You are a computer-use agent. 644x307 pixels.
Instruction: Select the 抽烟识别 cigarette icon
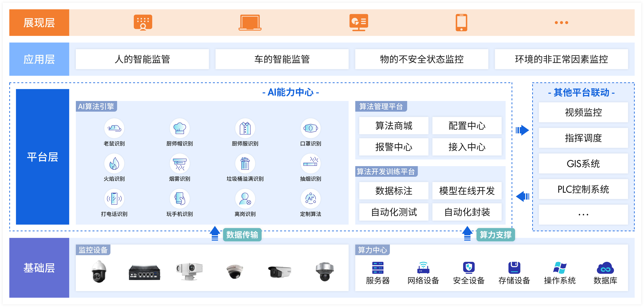tap(311, 164)
